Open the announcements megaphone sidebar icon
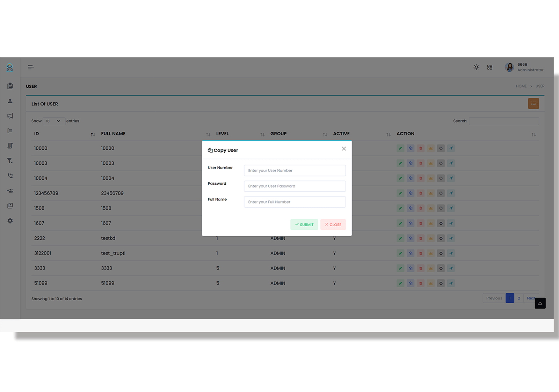This screenshot has width=559, height=392. click(10, 116)
